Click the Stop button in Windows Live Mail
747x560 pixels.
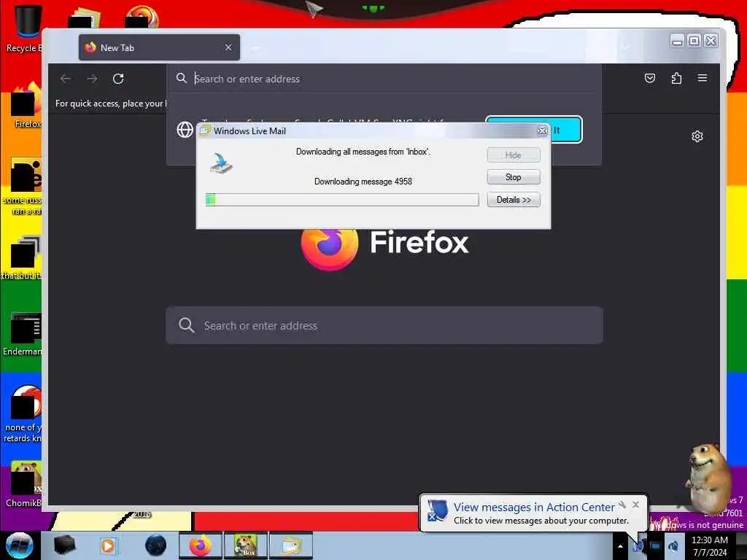coord(513,177)
